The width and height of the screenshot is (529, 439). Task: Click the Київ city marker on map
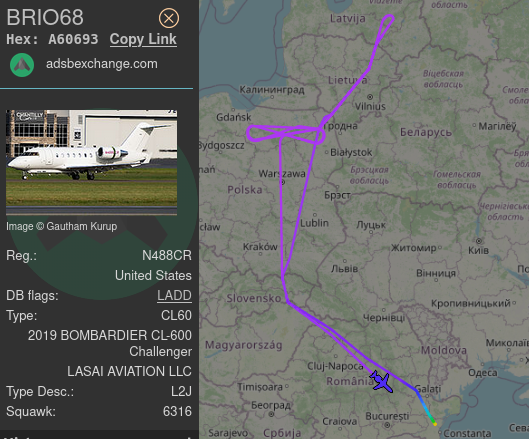[478, 241]
